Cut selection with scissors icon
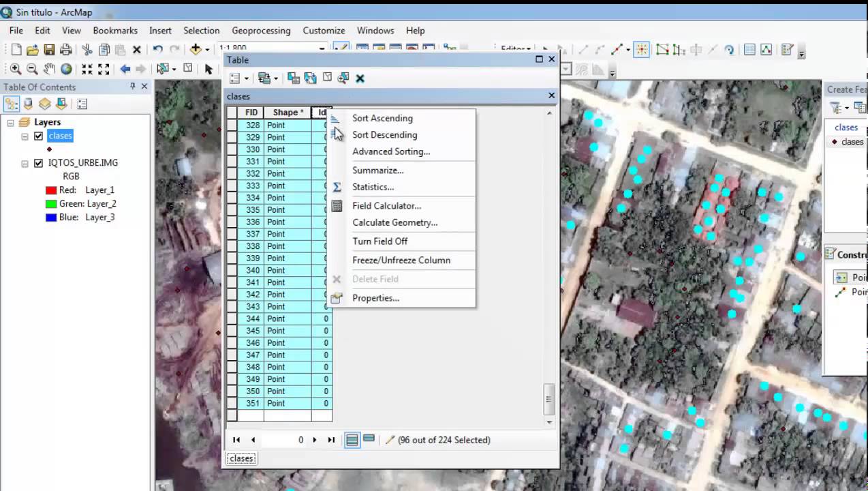This screenshot has width=868, height=491. click(87, 50)
